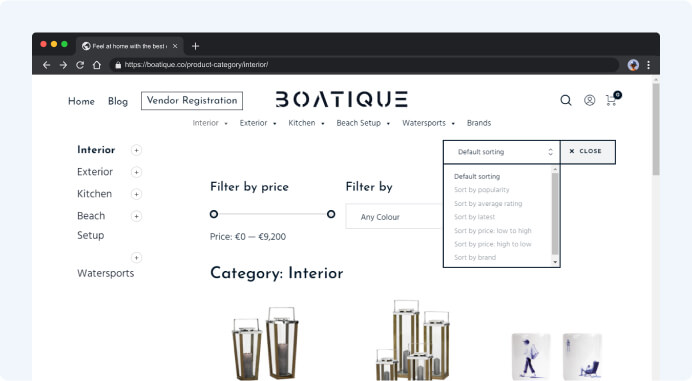Choose 'Sort by price: low to high'
692x381 pixels.
(493, 230)
